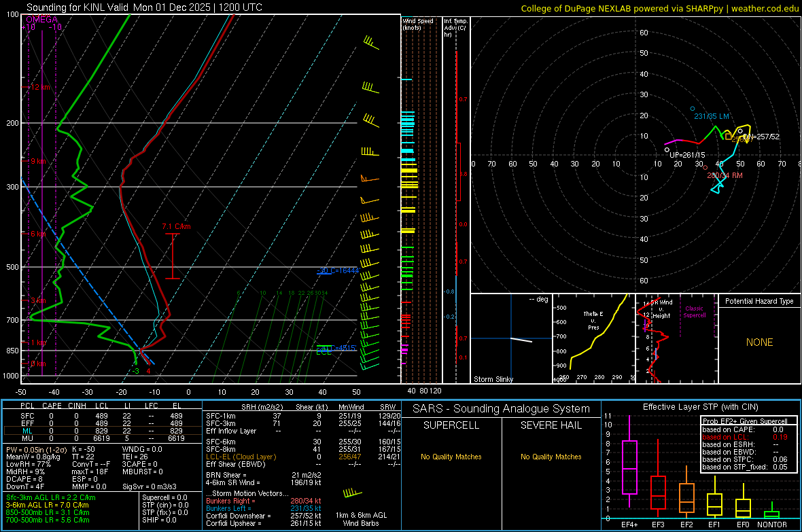Viewport: 802px width, 532px height.
Task: Select the 'Eff Shear (EBWD)' row label
Action: tap(236, 464)
